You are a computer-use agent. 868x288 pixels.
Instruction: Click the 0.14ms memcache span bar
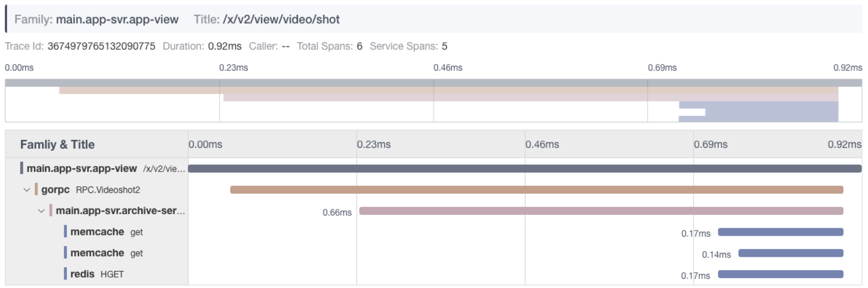pyautogui.click(x=791, y=253)
